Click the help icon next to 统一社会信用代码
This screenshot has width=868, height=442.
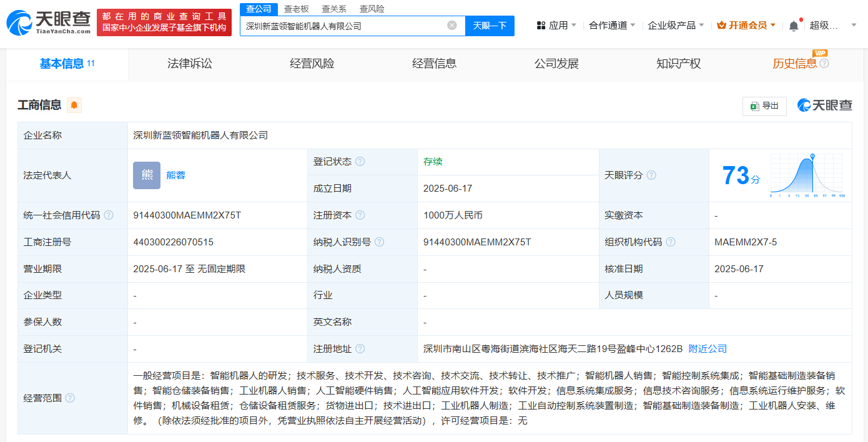tap(109, 215)
